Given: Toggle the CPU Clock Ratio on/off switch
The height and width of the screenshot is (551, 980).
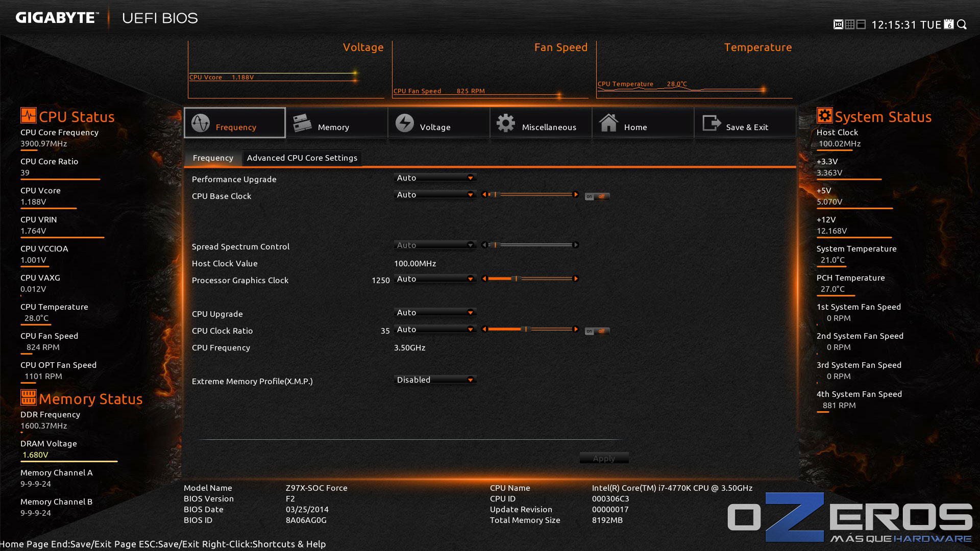Looking at the screenshot, I should tap(597, 331).
